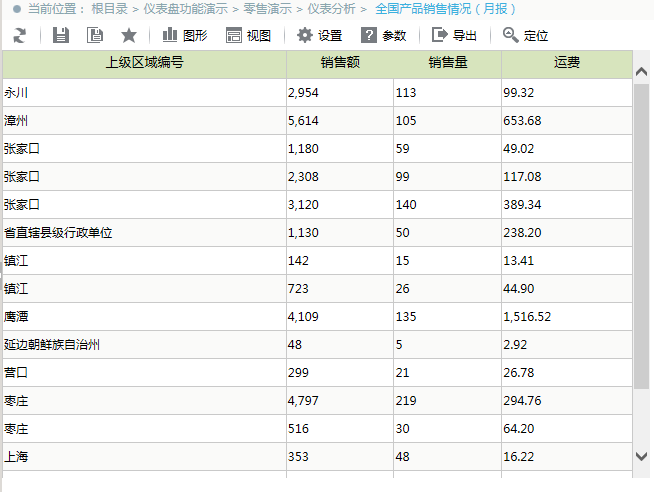
Task: Click the star favorite icon
Action: 129,35
